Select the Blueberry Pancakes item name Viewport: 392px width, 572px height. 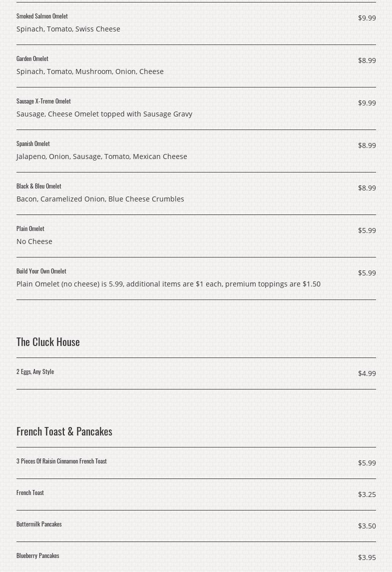[x=38, y=555]
